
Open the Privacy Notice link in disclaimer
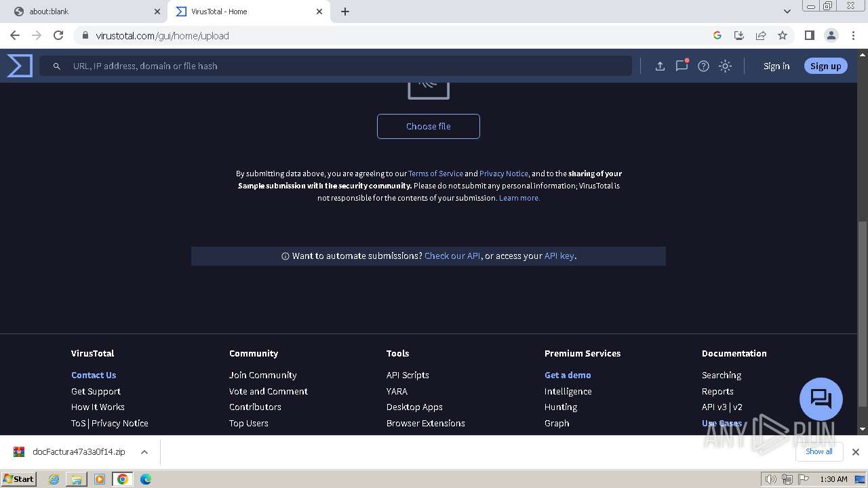(504, 174)
